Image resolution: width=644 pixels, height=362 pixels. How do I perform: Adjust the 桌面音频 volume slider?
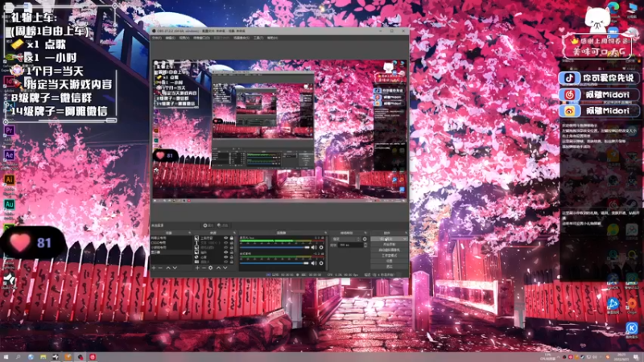(x=275, y=263)
